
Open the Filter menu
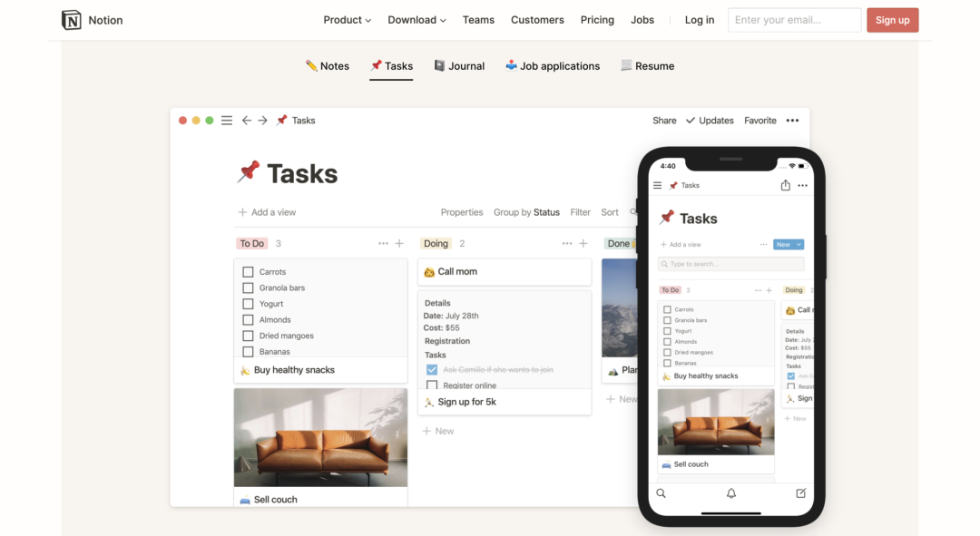(x=580, y=212)
